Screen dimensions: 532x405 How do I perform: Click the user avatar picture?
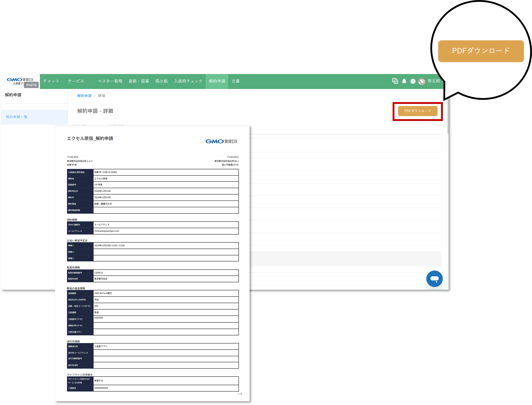pyautogui.click(x=422, y=81)
